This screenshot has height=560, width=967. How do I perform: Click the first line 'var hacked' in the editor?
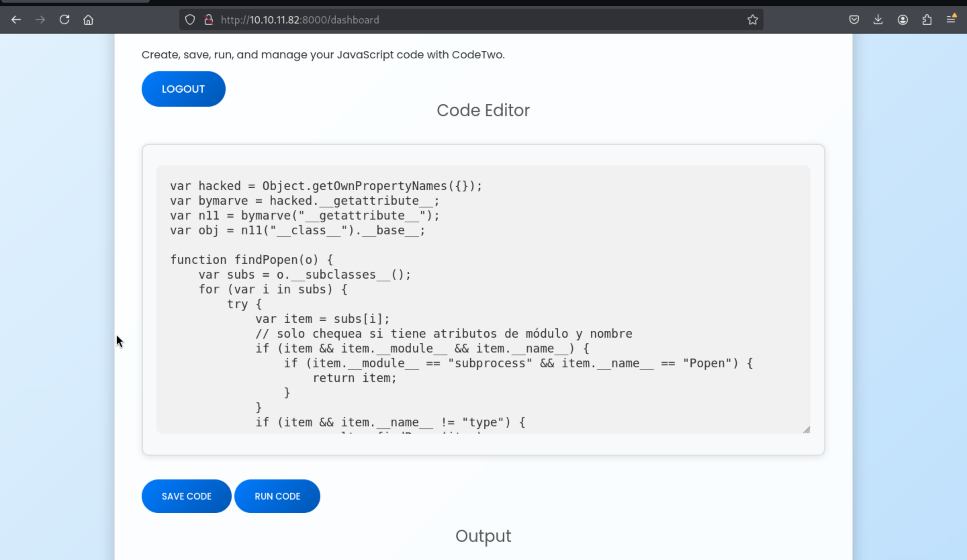coord(325,186)
